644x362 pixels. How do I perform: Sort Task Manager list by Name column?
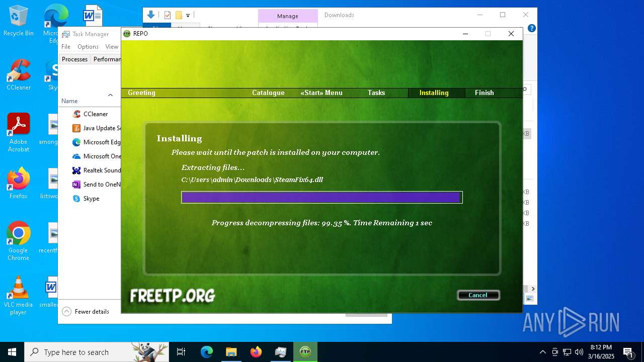click(x=69, y=101)
